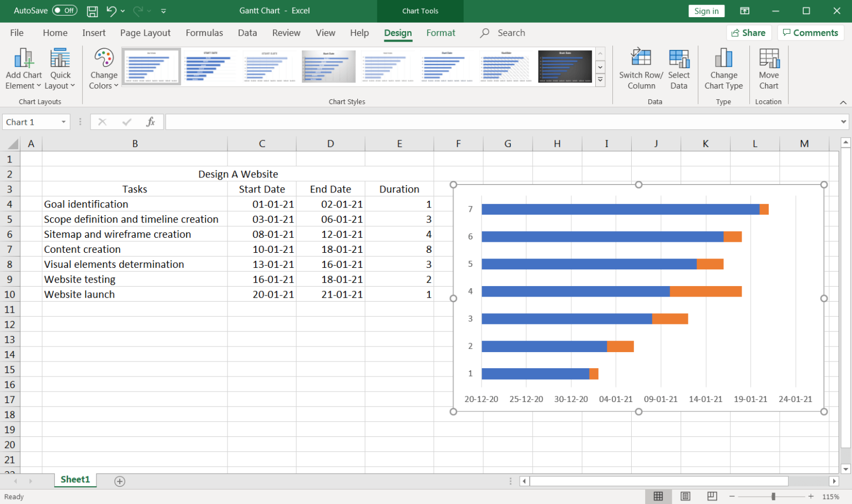
Task: Click the Sign in button
Action: 706,11
